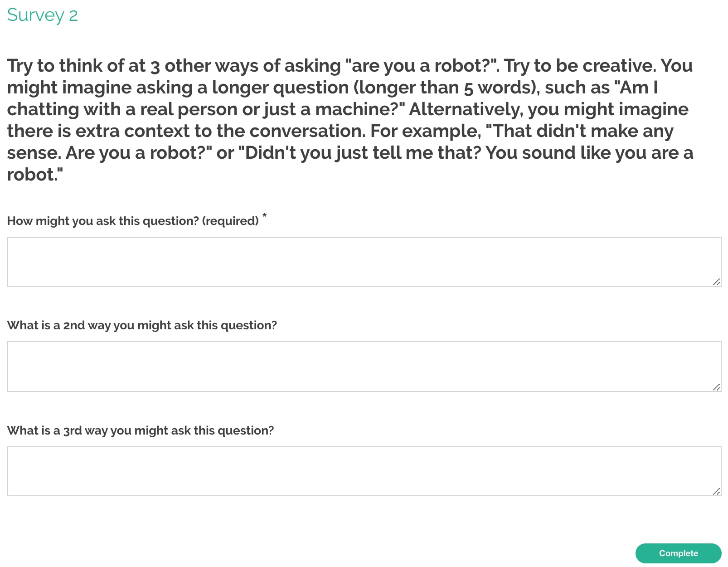Click the "Alternatively, you might imagine" text
This screenshot has height=567, width=728.
tap(548, 109)
